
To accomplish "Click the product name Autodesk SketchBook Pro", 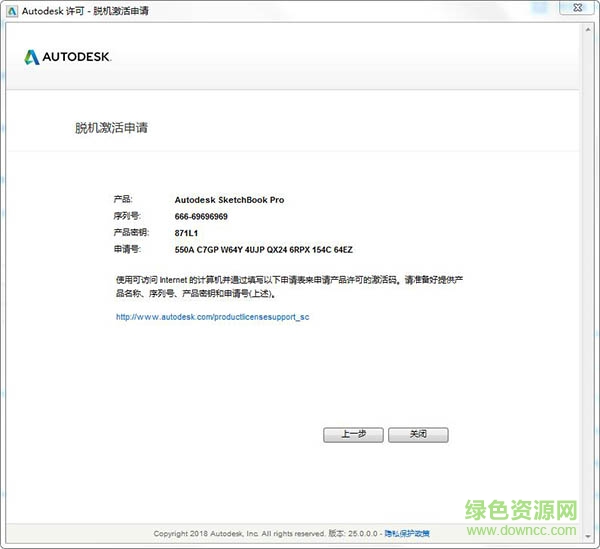I will pos(229,200).
